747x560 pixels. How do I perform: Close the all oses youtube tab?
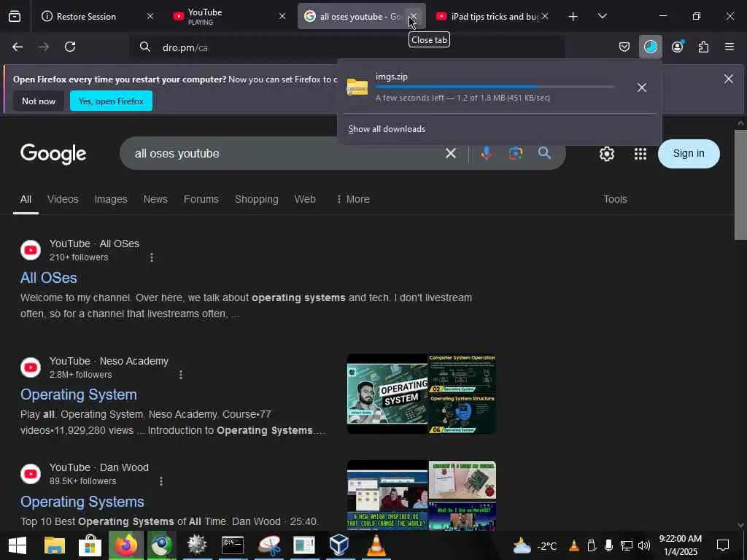click(413, 16)
